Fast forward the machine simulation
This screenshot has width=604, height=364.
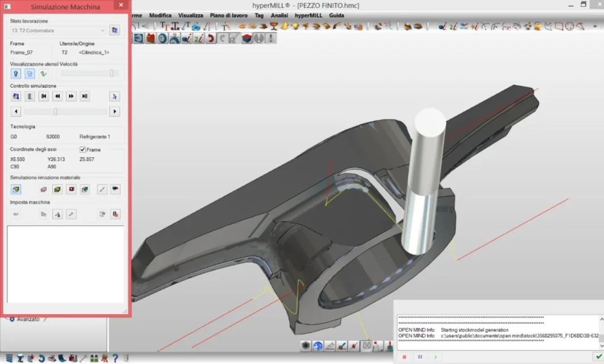tap(71, 96)
